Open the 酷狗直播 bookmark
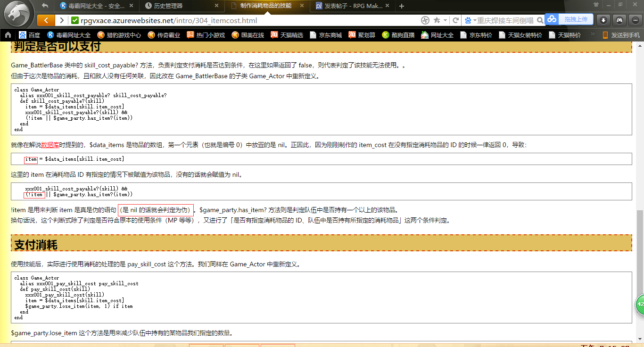This screenshot has width=644, height=347. pyautogui.click(x=398, y=35)
